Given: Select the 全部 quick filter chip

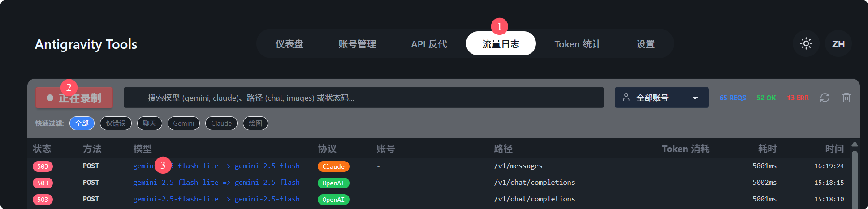Looking at the screenshot, I should 82,123.
